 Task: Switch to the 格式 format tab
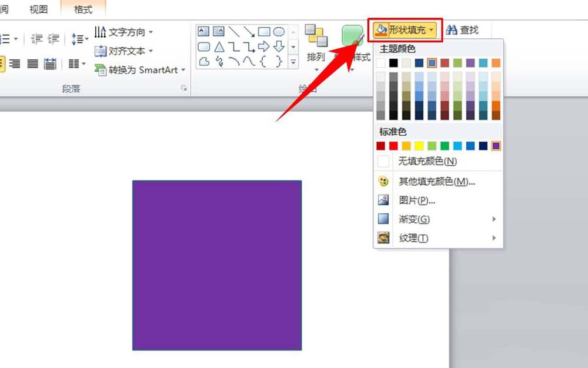[83, 9]
